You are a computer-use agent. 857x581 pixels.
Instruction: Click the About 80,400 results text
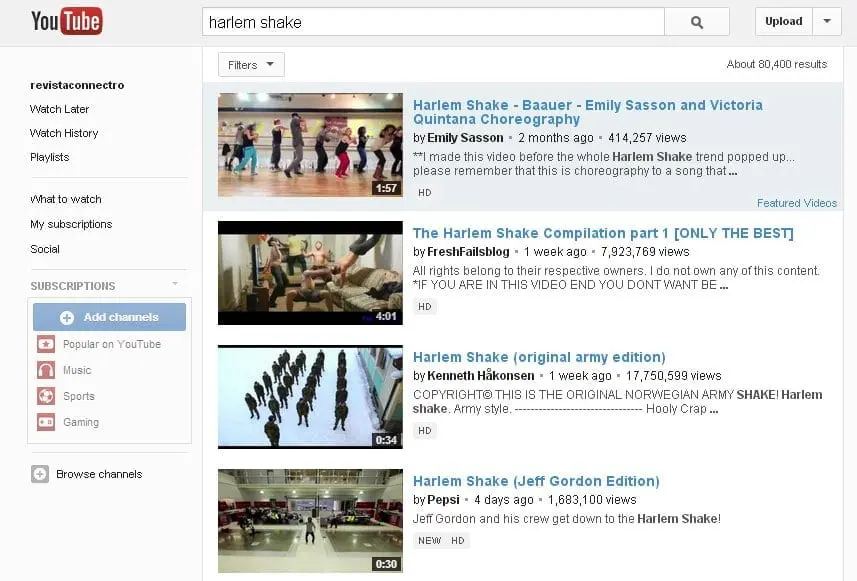tap(777, 64)
